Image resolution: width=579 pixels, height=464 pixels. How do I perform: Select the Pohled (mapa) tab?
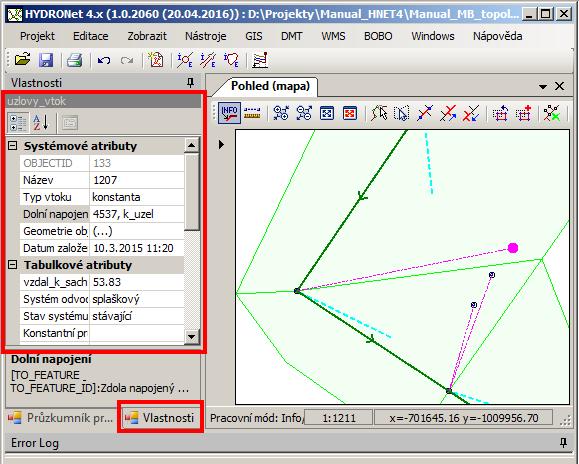pos(270,86)
